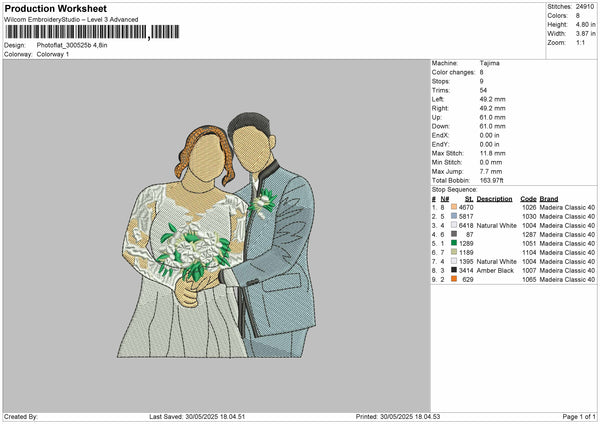The image size is (600, 424).
Task: Click stitch count '4670' in stop 1
Action: point(466,207)
